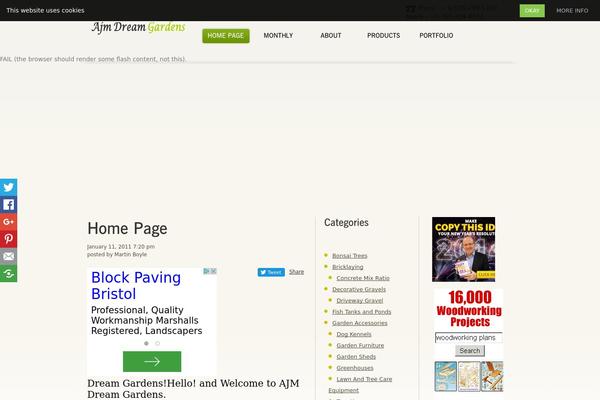Pin page with Pinterest sidebar icon
This screenshot has width=600, height=400.
[x=8, y=239]
